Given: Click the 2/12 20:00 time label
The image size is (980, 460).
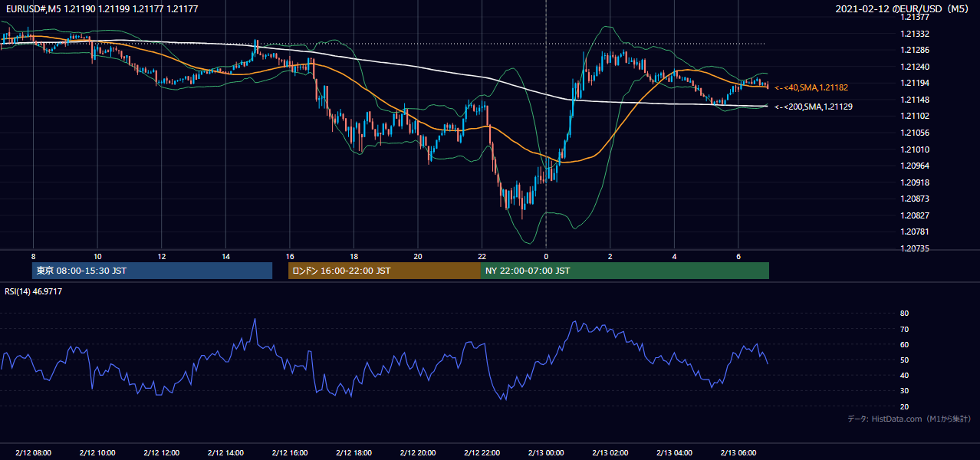Looking at the screenshot, I should [x=417, y=453].
